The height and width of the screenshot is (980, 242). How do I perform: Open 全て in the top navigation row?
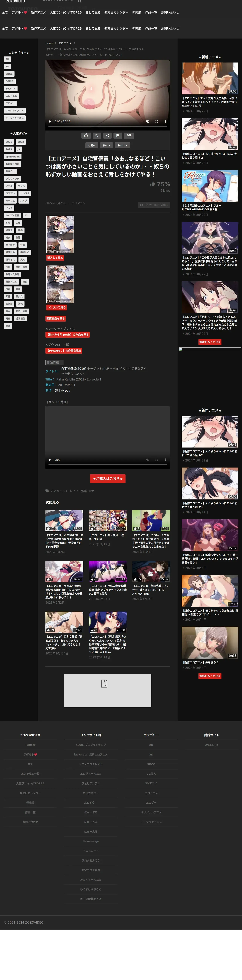[5, 12]
